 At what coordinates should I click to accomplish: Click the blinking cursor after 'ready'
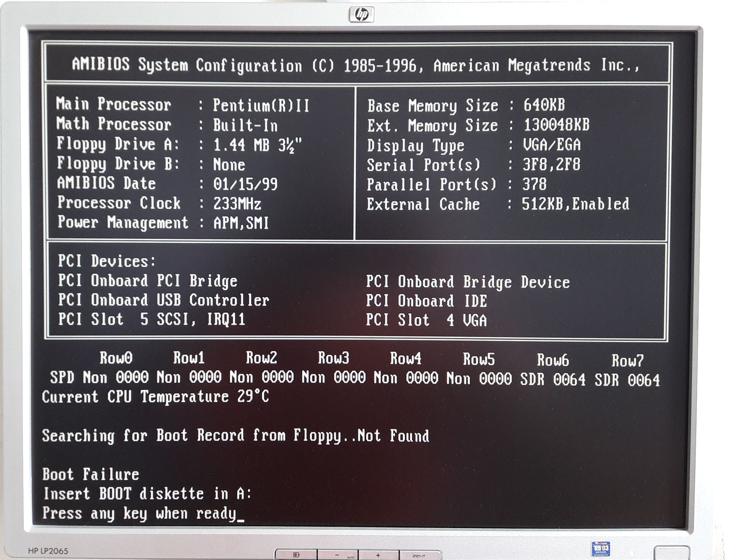coord(240,521)
